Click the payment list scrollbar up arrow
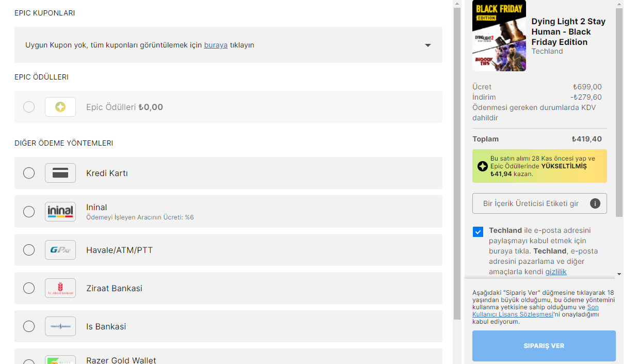The image size is (636, 364). point(457,4)
